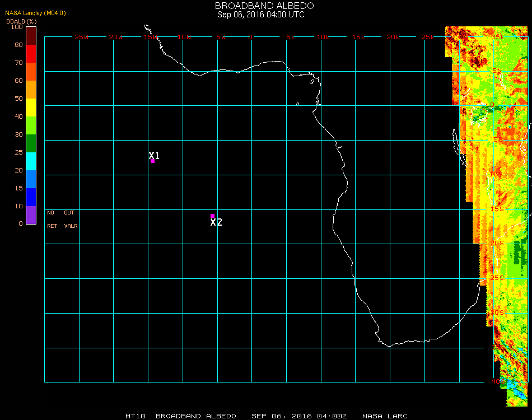Select the deep blue 10-15 colorbar segment
This screenshot has width=532, height=420.
point(31,197)
